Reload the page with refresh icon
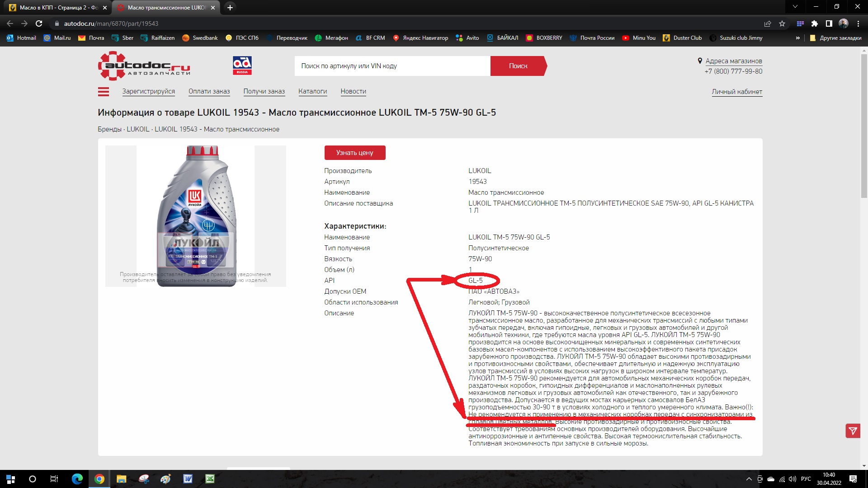 pyautogui.click(x=39, y=23)
